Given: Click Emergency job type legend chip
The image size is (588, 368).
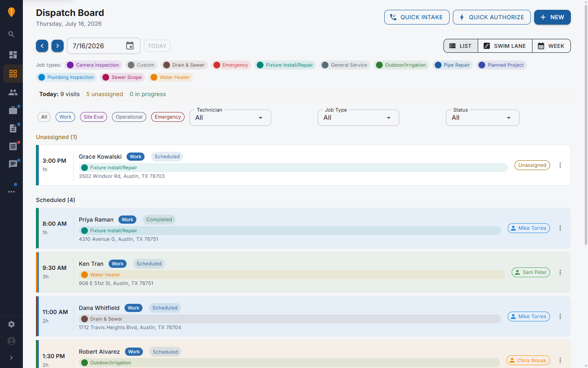Looking at the screenshot, I should (x=231, y=65).
